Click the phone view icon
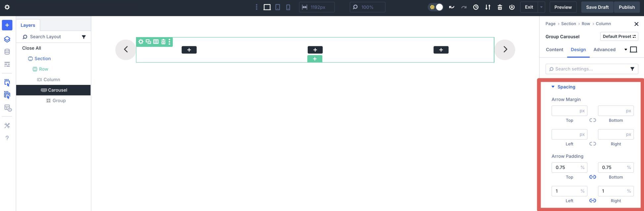The width and height of the screenshot is (644, 211). [288, 7]
